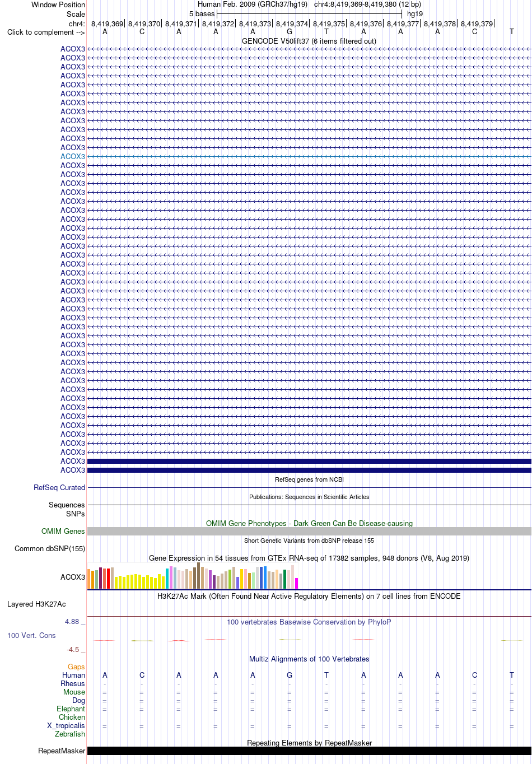Click the Common dbSNP(155) label
The height and width of the screenshot is (764, 532).
click(50, 549)
